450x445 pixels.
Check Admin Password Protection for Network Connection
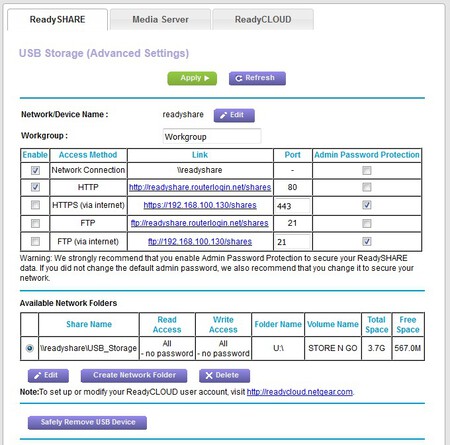367,170
